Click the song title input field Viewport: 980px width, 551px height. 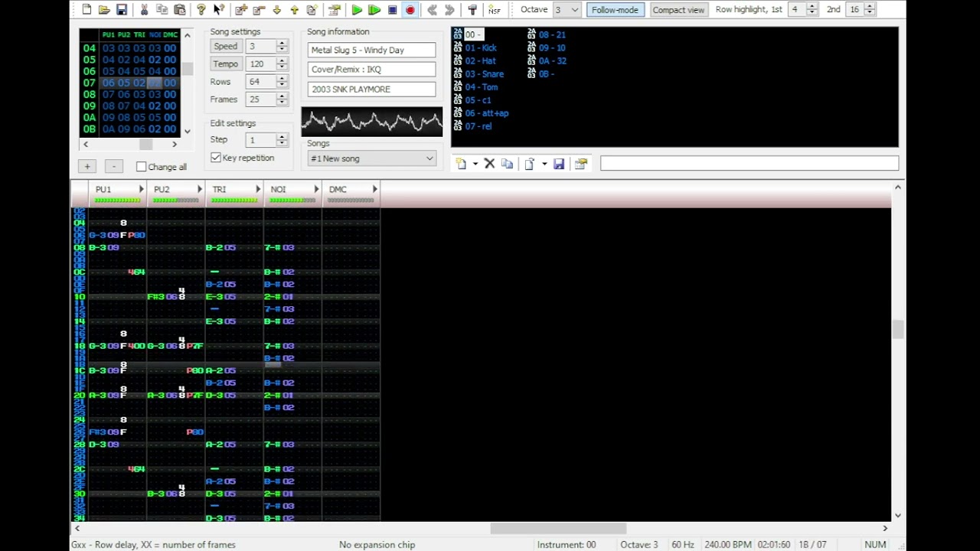[371, 50]
